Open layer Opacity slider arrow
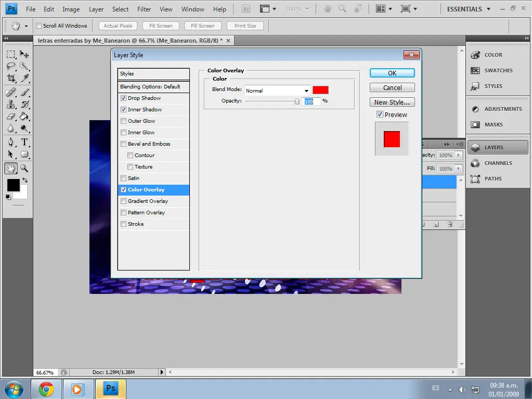Screen dimensions: 532x399 click(459, 155)
